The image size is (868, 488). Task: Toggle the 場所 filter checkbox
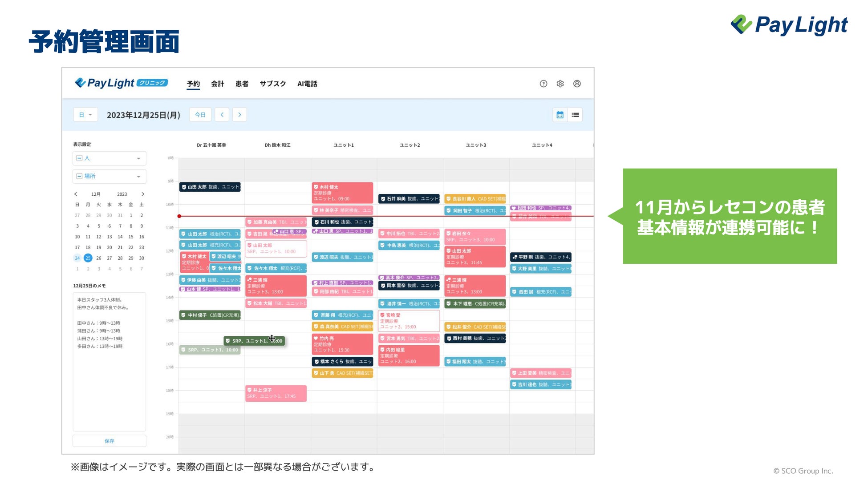pos(79,176)
